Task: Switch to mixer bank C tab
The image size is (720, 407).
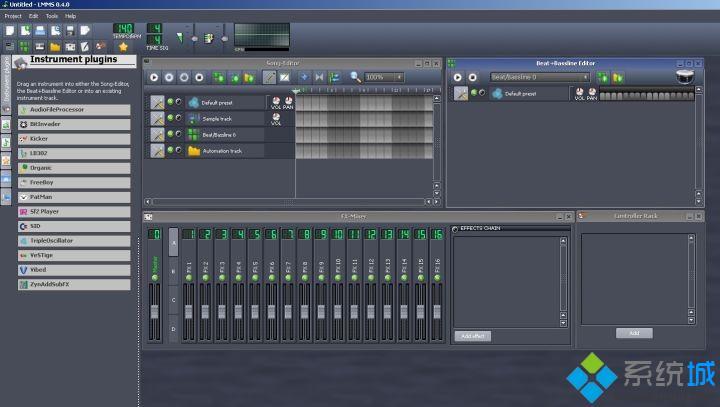Action: [173, 300]
